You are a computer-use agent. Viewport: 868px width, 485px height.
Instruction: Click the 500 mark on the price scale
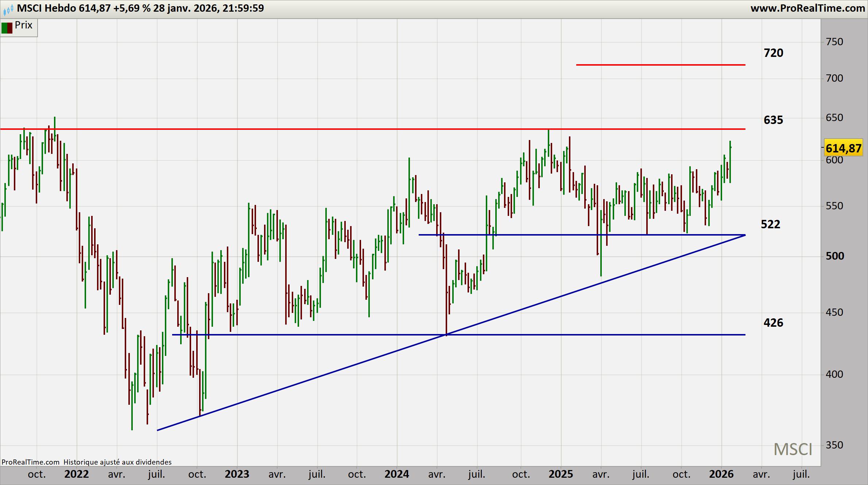tap(834, 256)
